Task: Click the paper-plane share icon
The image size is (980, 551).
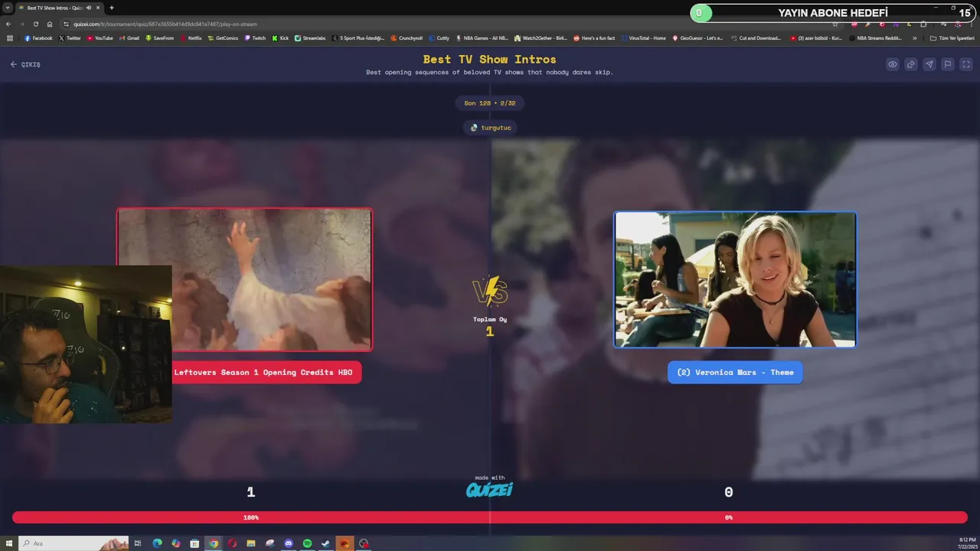Action: [929, 64]
